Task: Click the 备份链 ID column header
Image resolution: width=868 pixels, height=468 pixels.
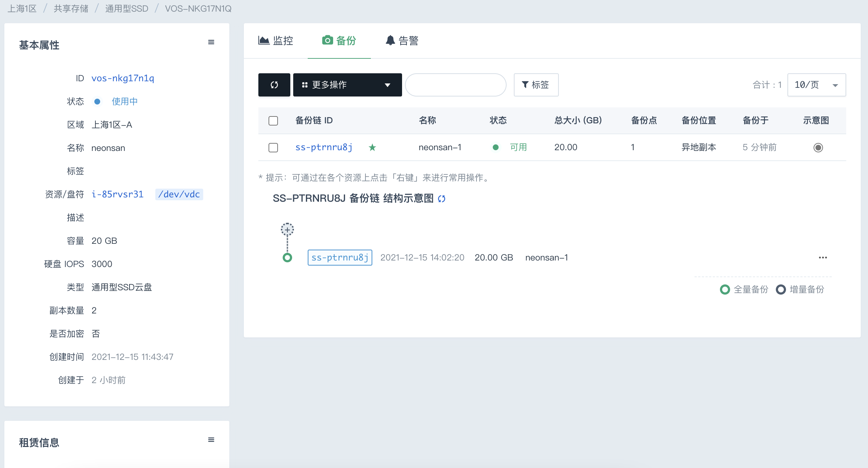Action: pyautogui.click(x=314, y=120)
